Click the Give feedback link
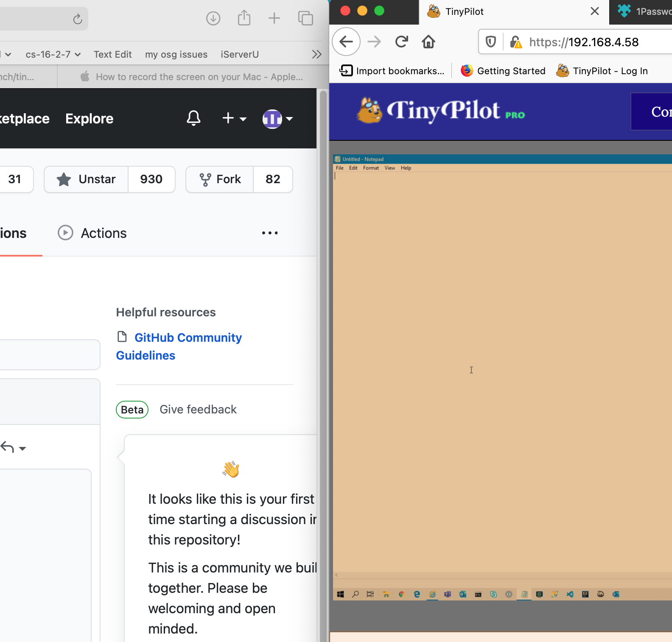The width and height of the screenshot is (672, 642). [x=198, y=409]
